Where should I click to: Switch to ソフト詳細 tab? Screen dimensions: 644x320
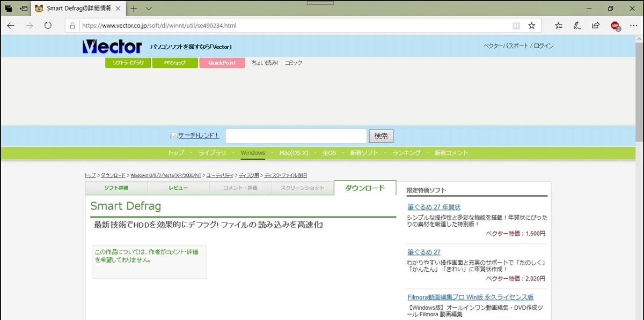click(x=116, y=188)
